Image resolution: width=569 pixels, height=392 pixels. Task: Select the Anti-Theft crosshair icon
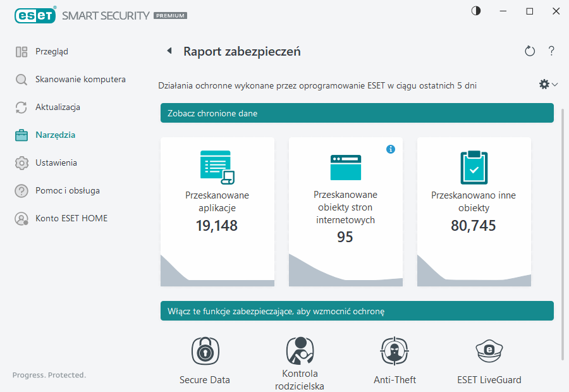tap(395, 350)
